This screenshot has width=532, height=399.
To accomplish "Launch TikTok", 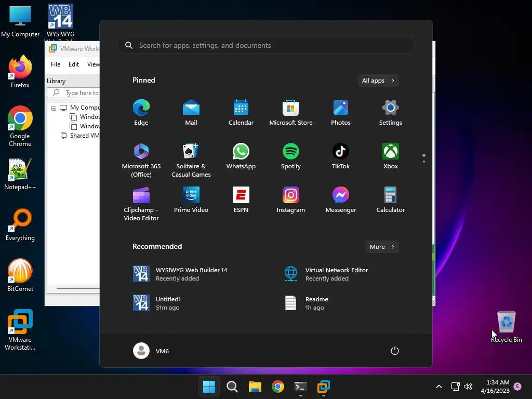I will (x=341, y=156).
